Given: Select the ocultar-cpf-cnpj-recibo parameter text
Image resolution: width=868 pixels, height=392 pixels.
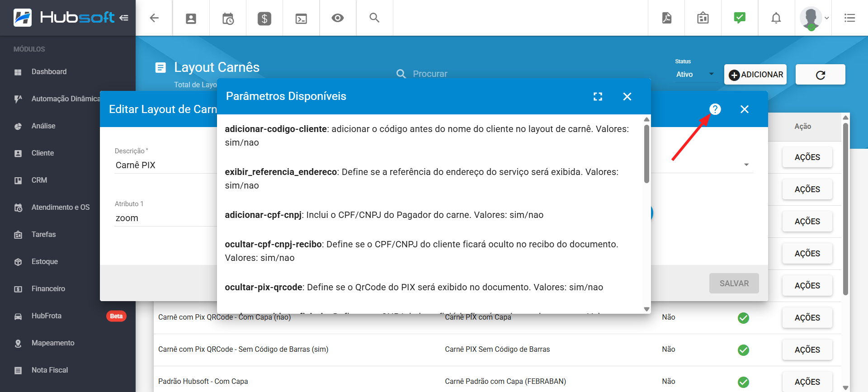Looking at the screenshot, I should [x=273, y=244].
